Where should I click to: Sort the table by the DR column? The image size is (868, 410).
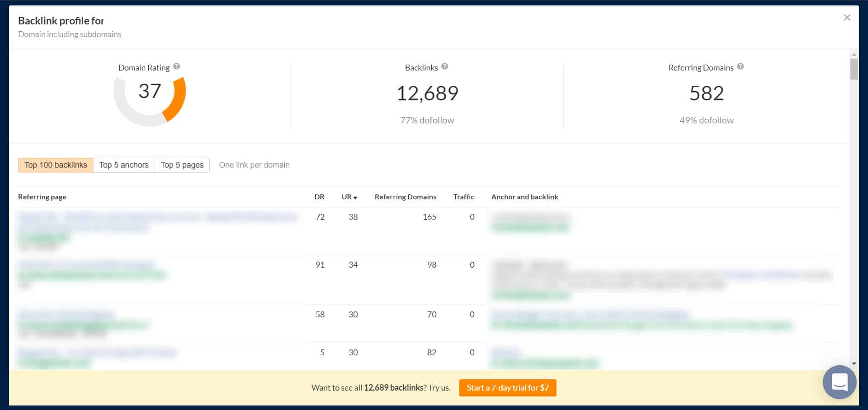(320, 197)
